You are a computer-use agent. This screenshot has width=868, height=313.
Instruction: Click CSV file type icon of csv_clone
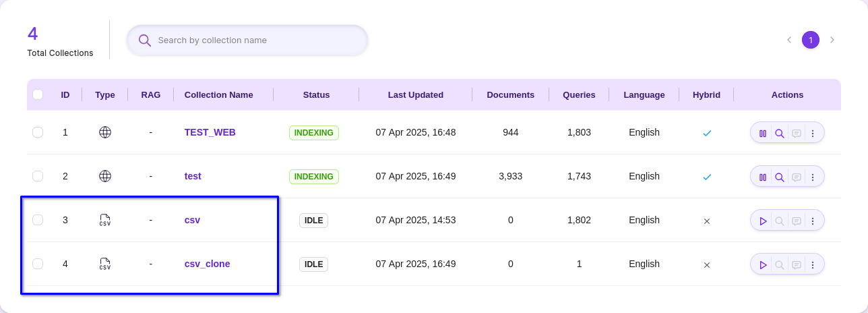tap(105, 264)
